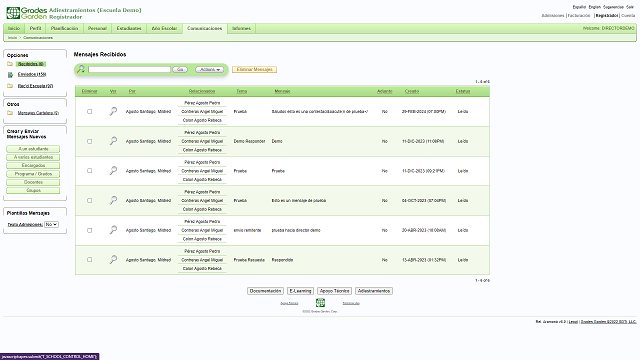Viewport: 640px width, 360px height.
Task: Click the folder icon beside Mensajes Carteles
Action: (10, 113)
